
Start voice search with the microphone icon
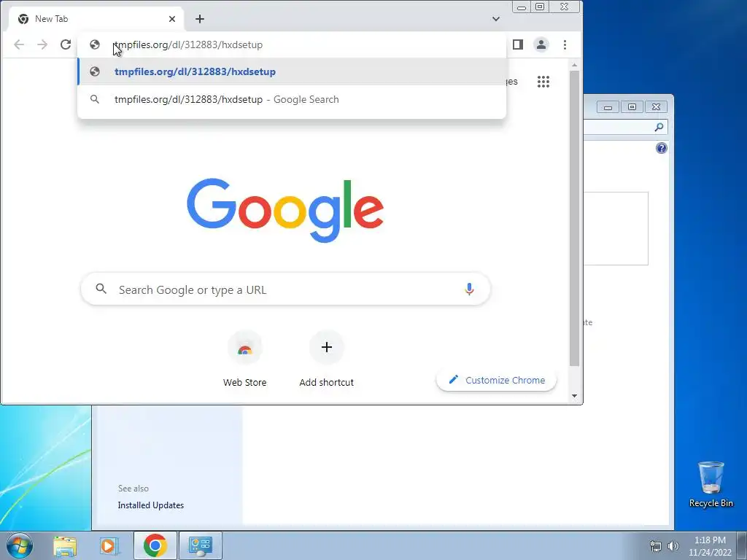469,289
